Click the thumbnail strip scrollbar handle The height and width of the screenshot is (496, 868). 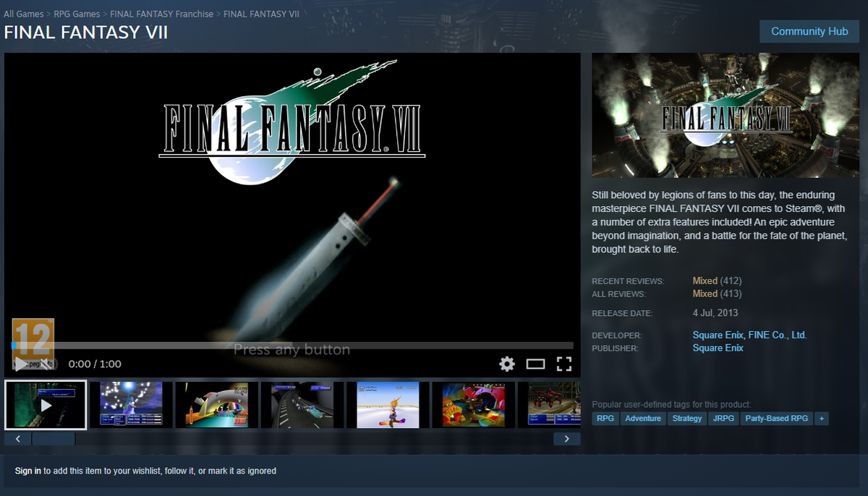[54, 439]
